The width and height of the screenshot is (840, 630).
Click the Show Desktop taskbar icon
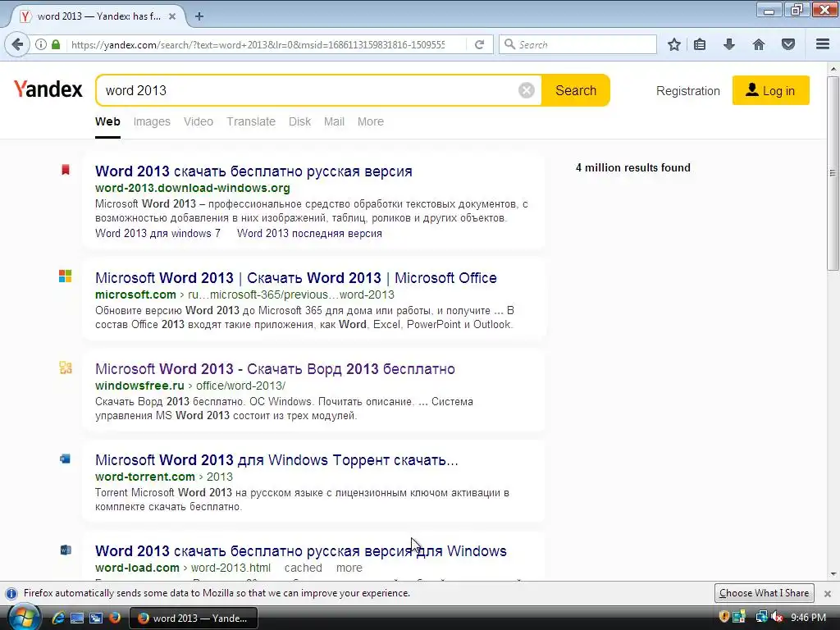coord(77,618)
